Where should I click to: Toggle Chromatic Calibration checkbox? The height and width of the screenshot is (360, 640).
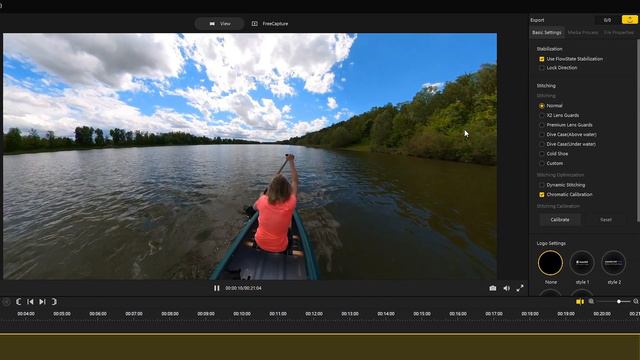(x=542, y=195)
